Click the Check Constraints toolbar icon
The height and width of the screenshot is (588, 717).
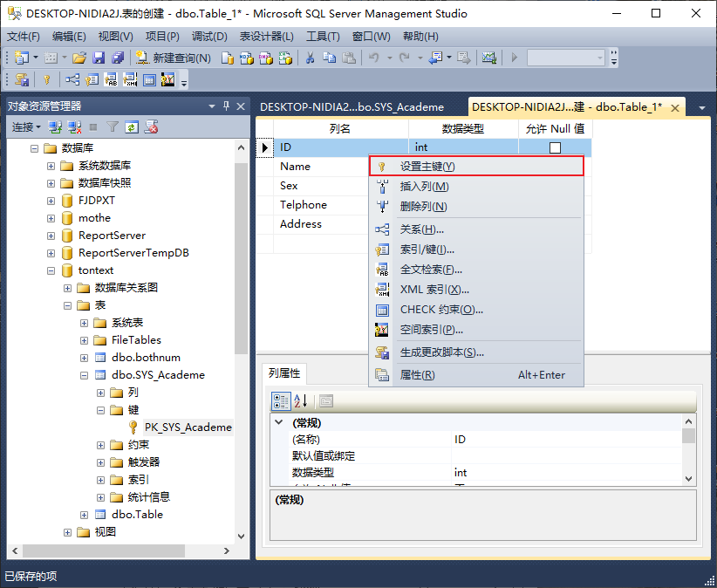click(149, 80)
